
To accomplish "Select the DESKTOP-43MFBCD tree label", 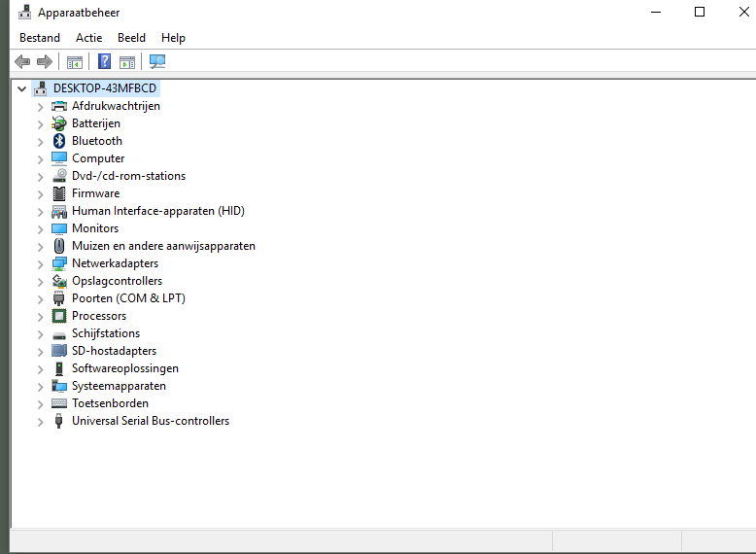I will [105, 88].
